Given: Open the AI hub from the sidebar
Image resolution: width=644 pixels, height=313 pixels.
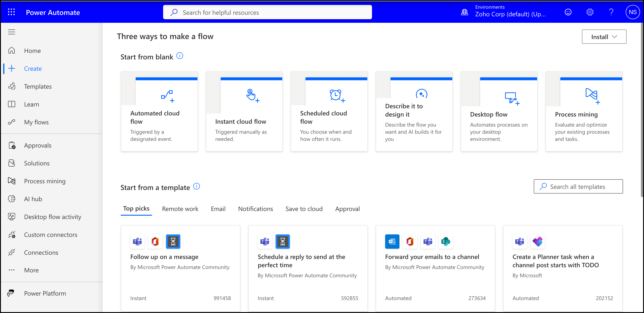Looking at the screenshot, I should point(33,199).
